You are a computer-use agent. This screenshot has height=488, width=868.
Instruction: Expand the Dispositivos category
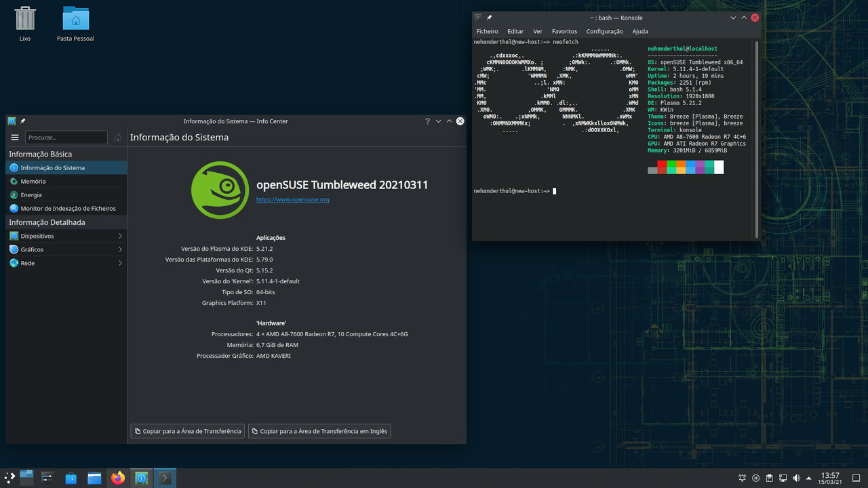tap(66, 236)
